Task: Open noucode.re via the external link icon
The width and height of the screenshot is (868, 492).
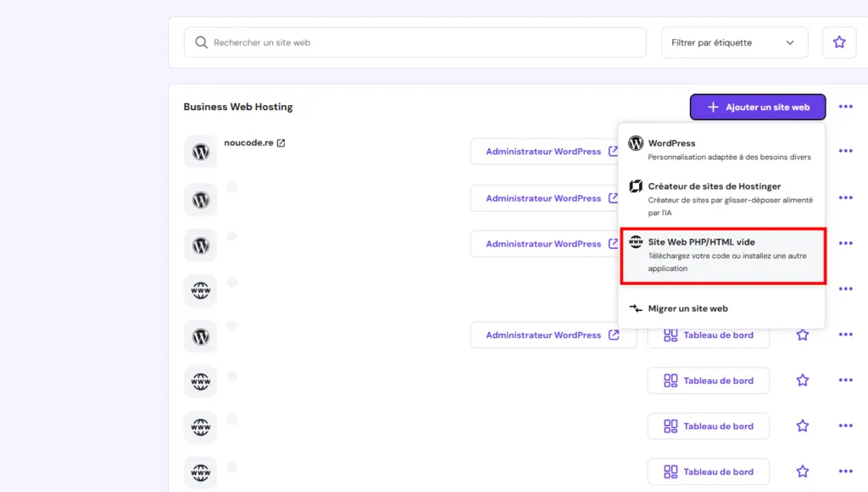Action: (x=280, y=142)
